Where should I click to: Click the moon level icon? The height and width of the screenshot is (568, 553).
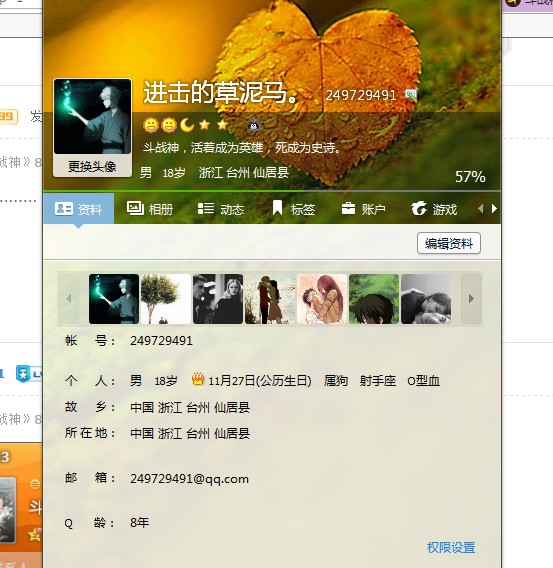click(x=187, y=125)
